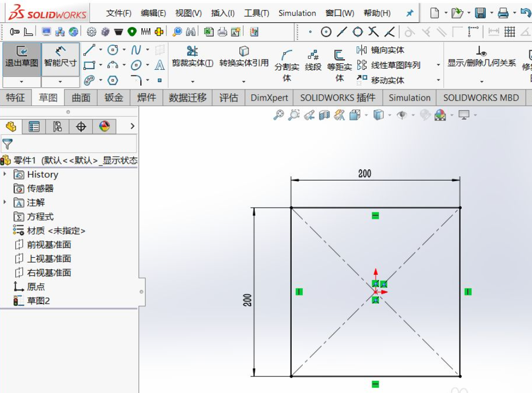
Task: Open the DimXpertManager tab
Action: [x=80, y=126]
